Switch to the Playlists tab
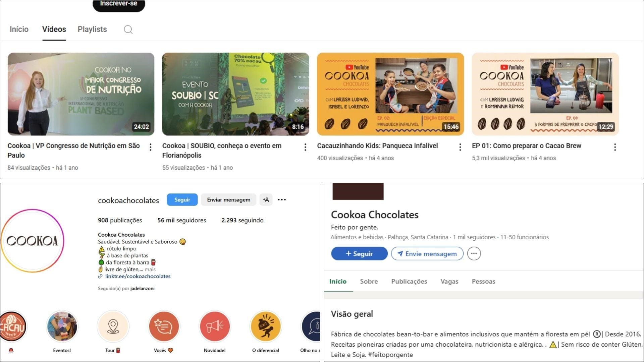This screenshot has height=362, width=644. 92,29
